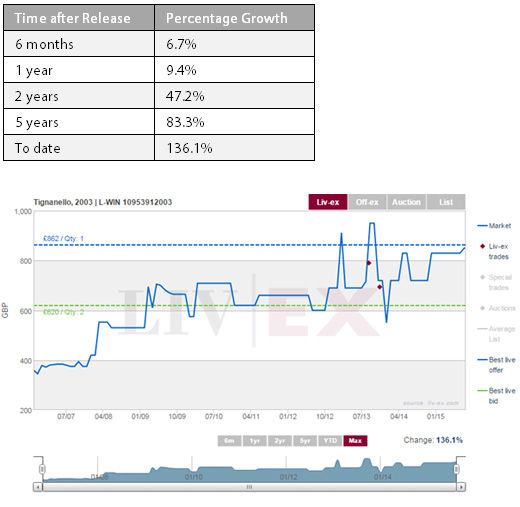The height and width of the screenshot is (507, 520).
Task: Enable the Special trades legend series
Action: (x=496, y=282)
